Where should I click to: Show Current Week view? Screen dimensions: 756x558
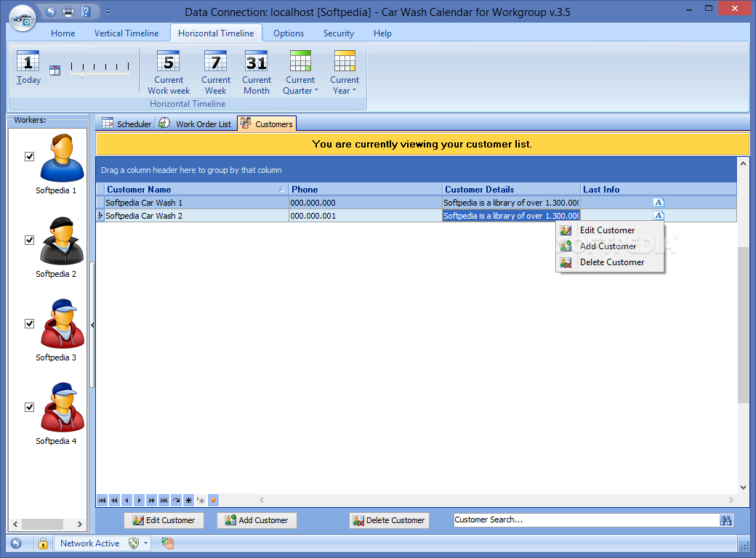215,72
